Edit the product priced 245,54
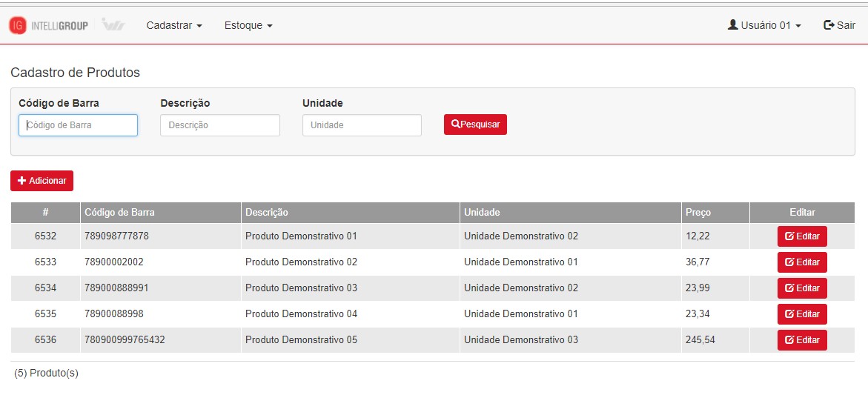The height and width of the screenshot is (395, 868). pyautogui.click(x=802, y=340)
